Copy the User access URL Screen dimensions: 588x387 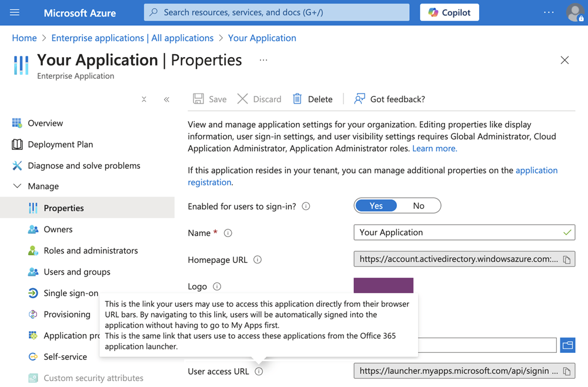[x=567, y=371]
